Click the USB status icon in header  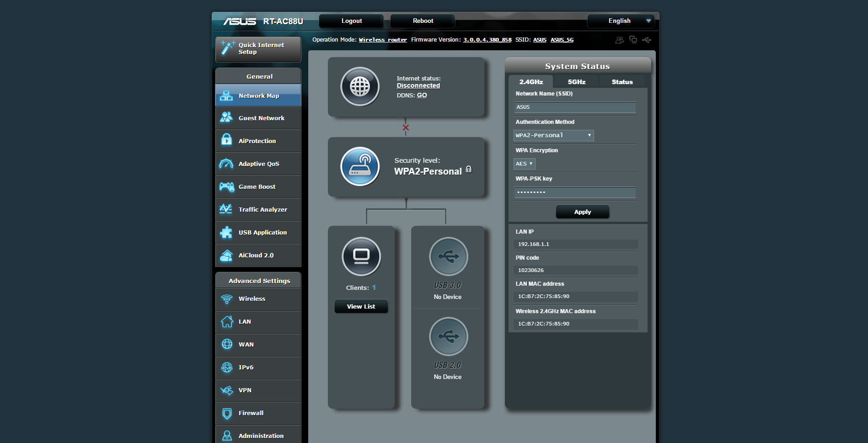(x=647, y=40)
